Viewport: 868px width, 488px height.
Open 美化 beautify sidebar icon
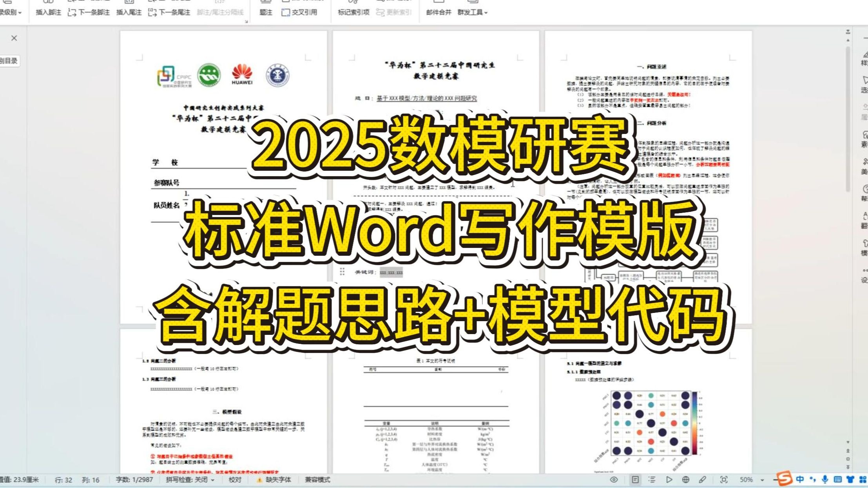click(x=864, y=166)
